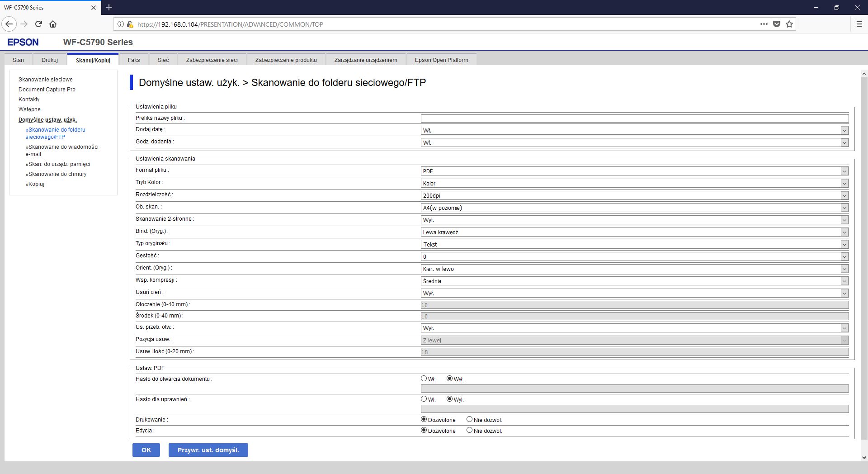This screenshot has height=474, width=868.
Task: Expand the Skanowanie 2-stronne dropdown
Action: [635, 220]
